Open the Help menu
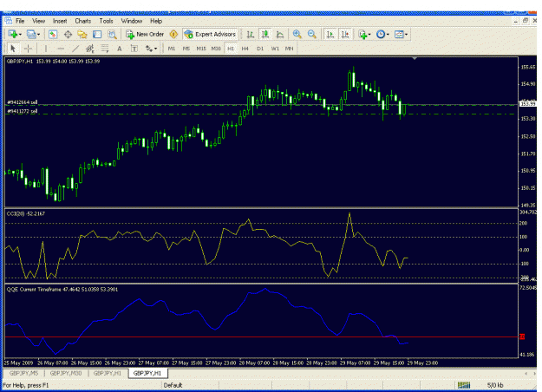 156,21
